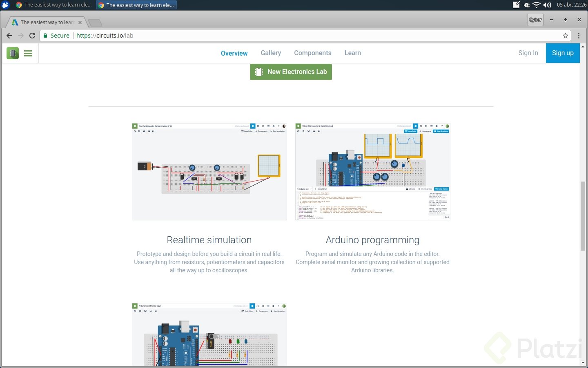Go back to the previous page
This screenshot has width=588, height=368.
pos(9,36)
